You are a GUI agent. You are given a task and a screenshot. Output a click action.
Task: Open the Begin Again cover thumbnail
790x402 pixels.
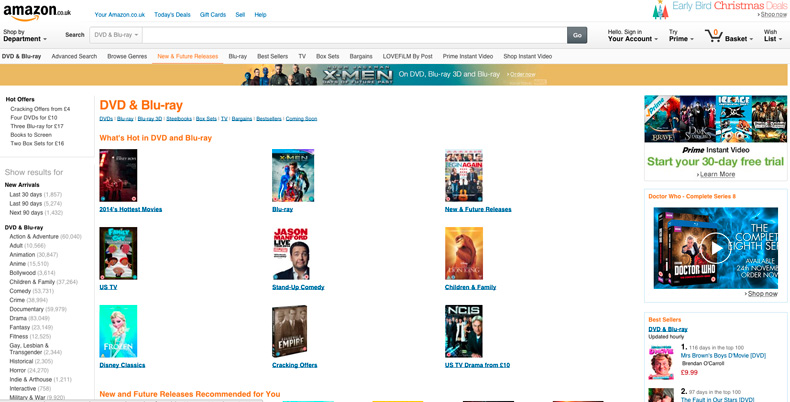pyautogui.click(x=464, y=175)
